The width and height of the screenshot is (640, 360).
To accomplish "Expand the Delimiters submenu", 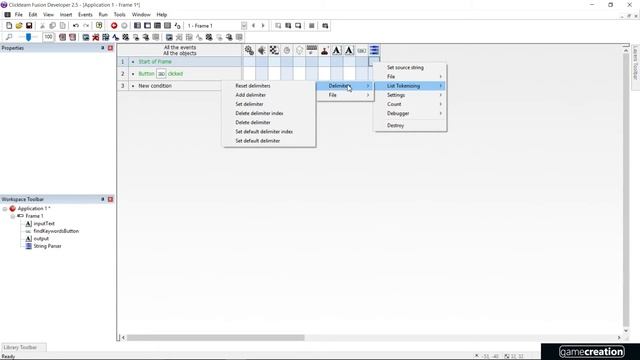I will click(x=345, y=86).
